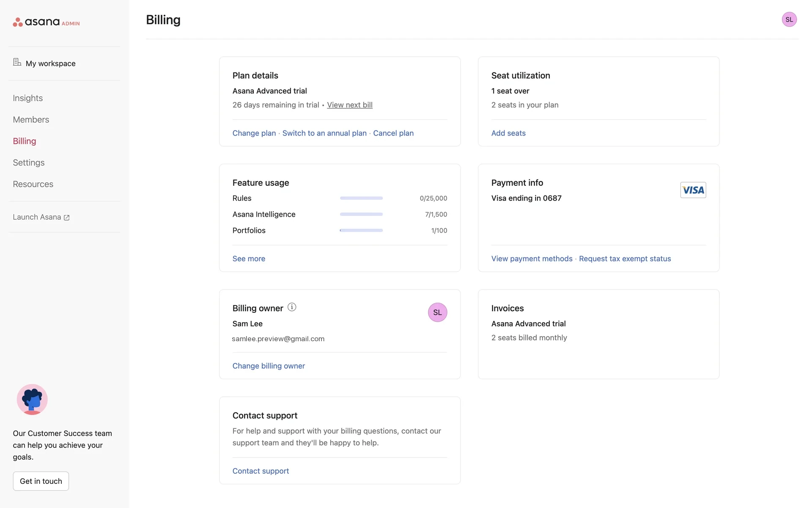Click the Visa card logo

[693, 190]
